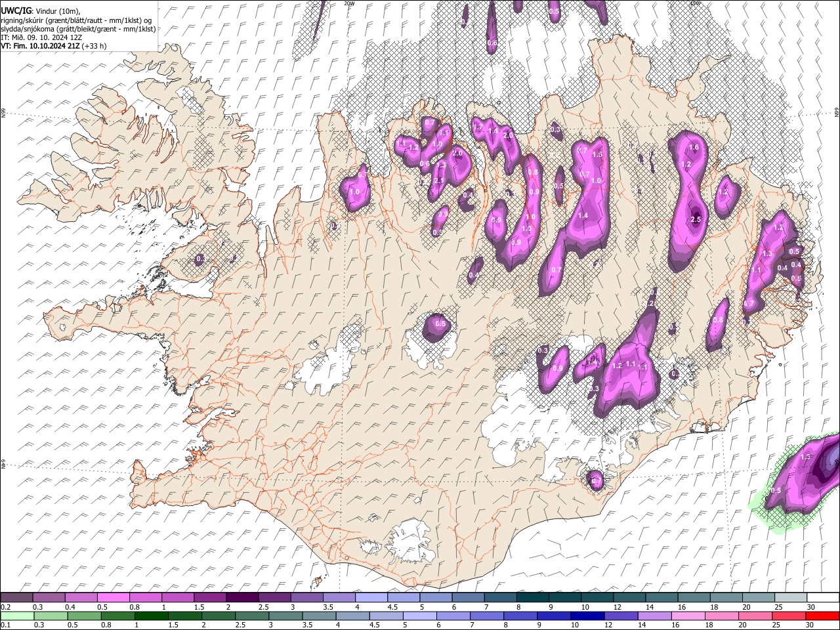Click the upper legend swatch labeled 18
The width and height of the screenshot is (840, 630).
click(726, 597)
